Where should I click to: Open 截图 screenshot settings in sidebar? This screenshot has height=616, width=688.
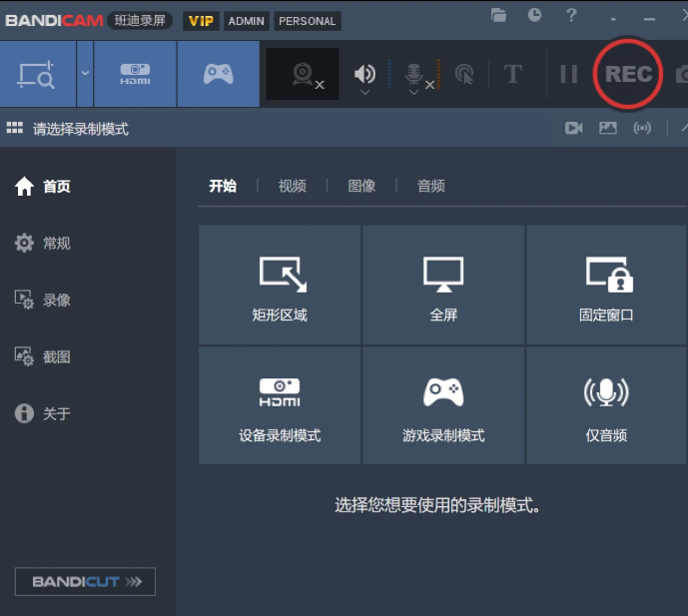pyautogui.click(x=43, y=356)
